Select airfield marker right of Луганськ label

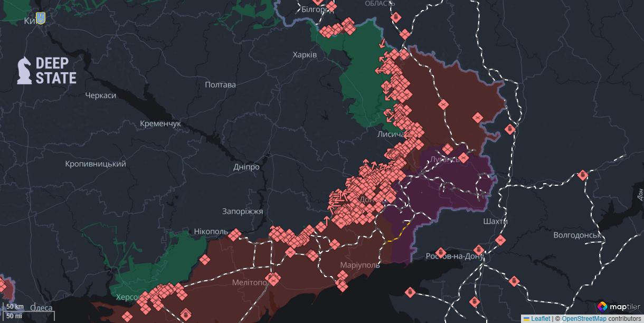463,157
